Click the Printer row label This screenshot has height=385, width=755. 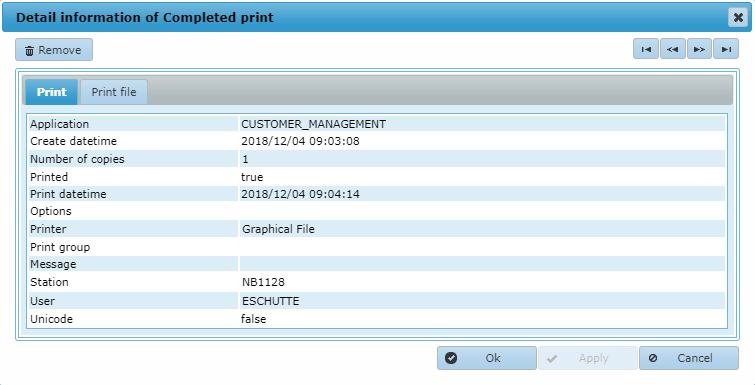pyautogui.click(x=48, y=229)
